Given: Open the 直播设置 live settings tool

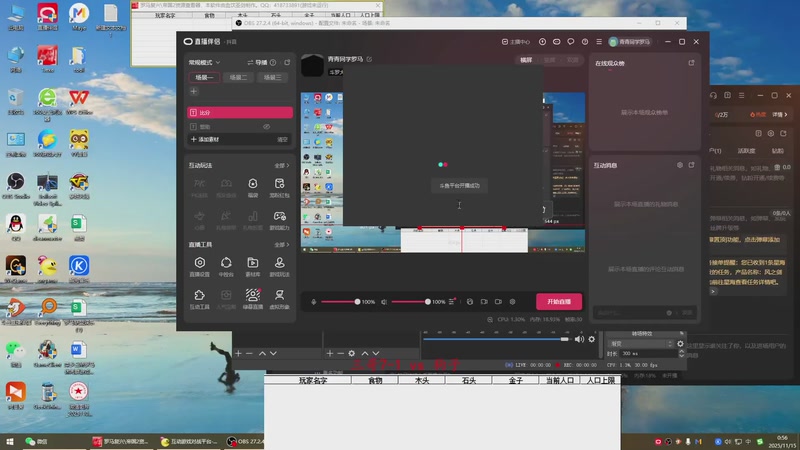Looking at the screenshot, I should 199,266.
